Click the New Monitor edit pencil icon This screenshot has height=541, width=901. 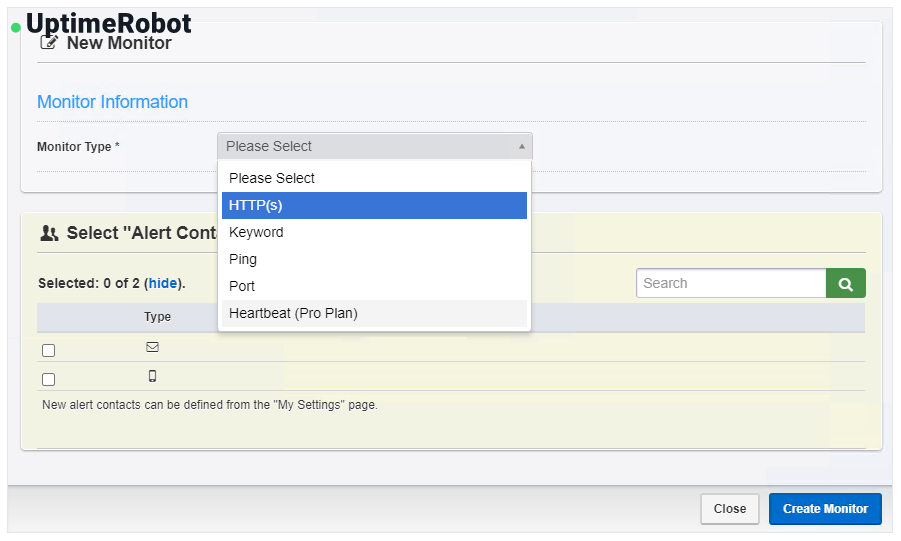(48, 43)
